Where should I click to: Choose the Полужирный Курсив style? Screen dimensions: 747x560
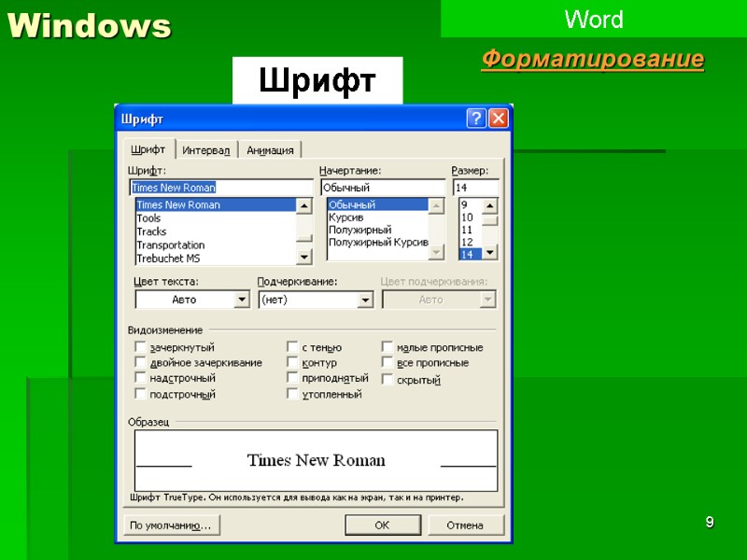point(378,242)
